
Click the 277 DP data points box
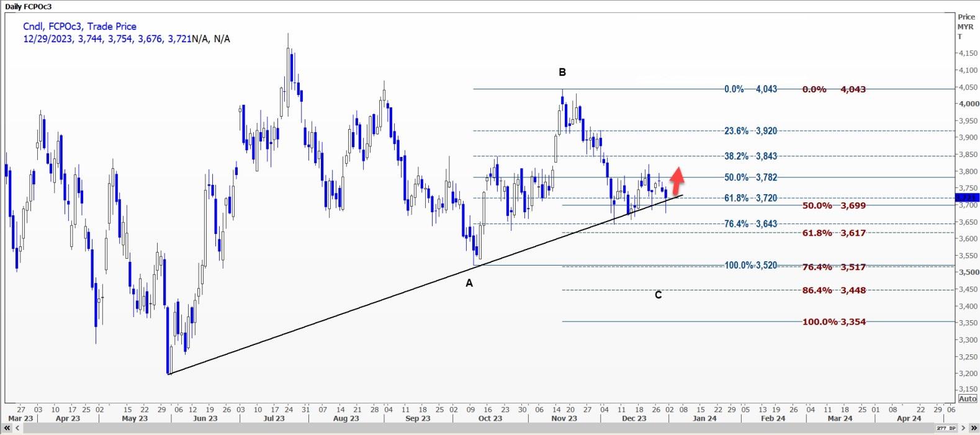click(946, 428)
